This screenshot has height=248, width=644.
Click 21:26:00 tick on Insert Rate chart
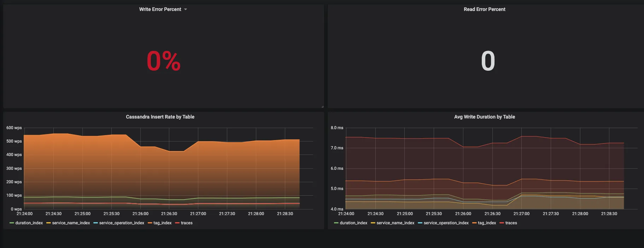coord(140,214)
